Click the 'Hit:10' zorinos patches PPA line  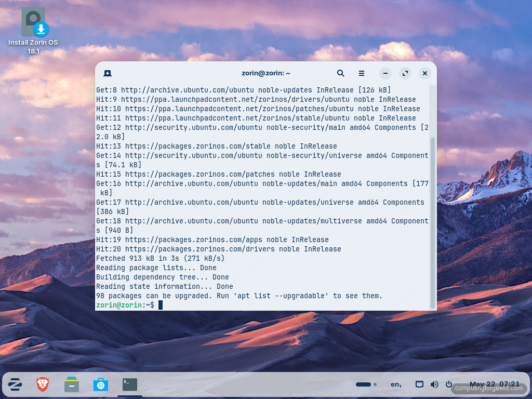pyautogui.click(x=258, y=109)
